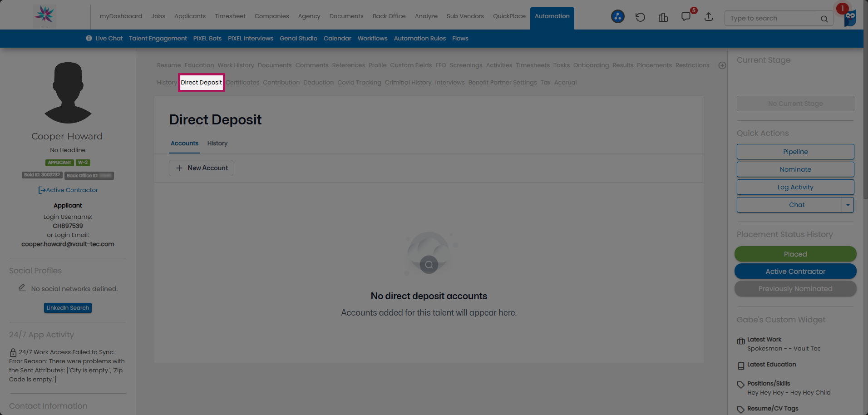This screenshot has height=415, width=868.
Task: Open chat messages icon with badge
Action: coord(686,17)
